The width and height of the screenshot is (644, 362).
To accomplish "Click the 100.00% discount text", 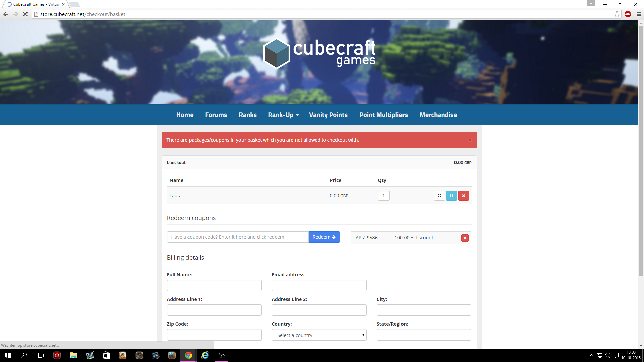I will pos(414,238).
